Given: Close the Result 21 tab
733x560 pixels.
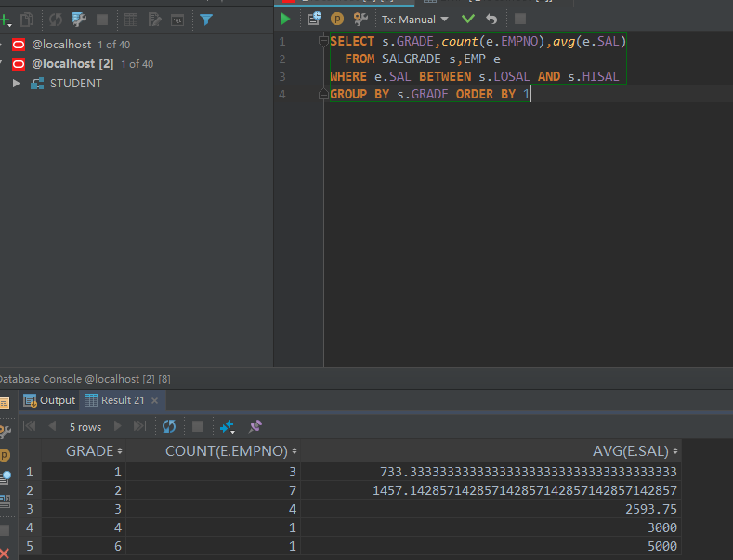Looking at the screenshot, I should click(x=155, y=400).
